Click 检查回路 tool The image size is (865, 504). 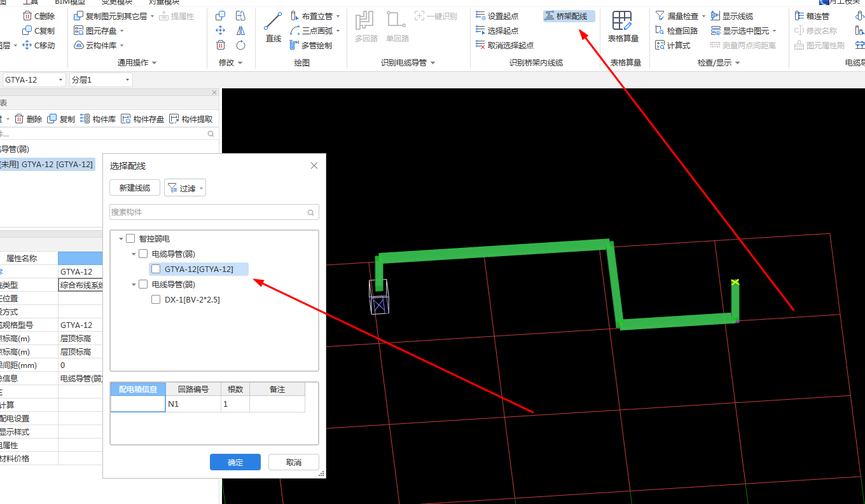coord(677,31)
